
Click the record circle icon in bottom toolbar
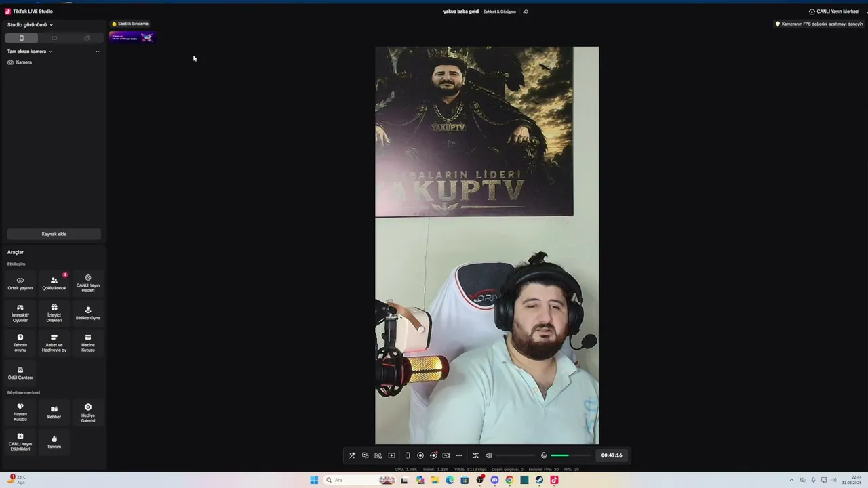[420, 455]
